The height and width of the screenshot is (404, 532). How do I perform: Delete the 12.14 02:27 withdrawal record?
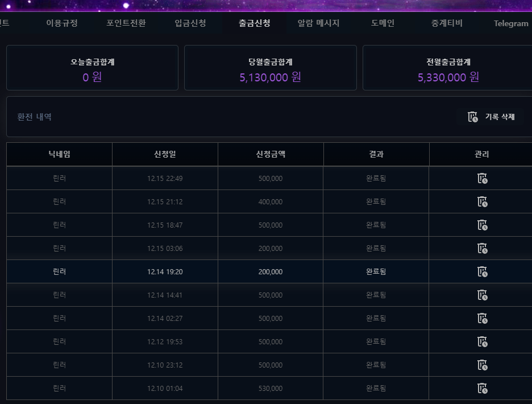point(482,319)
